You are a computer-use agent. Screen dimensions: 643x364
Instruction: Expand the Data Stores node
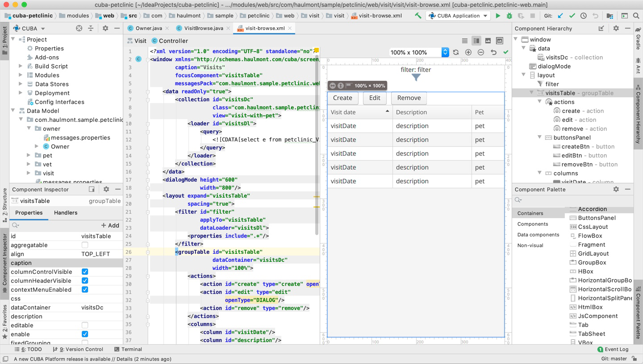[21, 84]
